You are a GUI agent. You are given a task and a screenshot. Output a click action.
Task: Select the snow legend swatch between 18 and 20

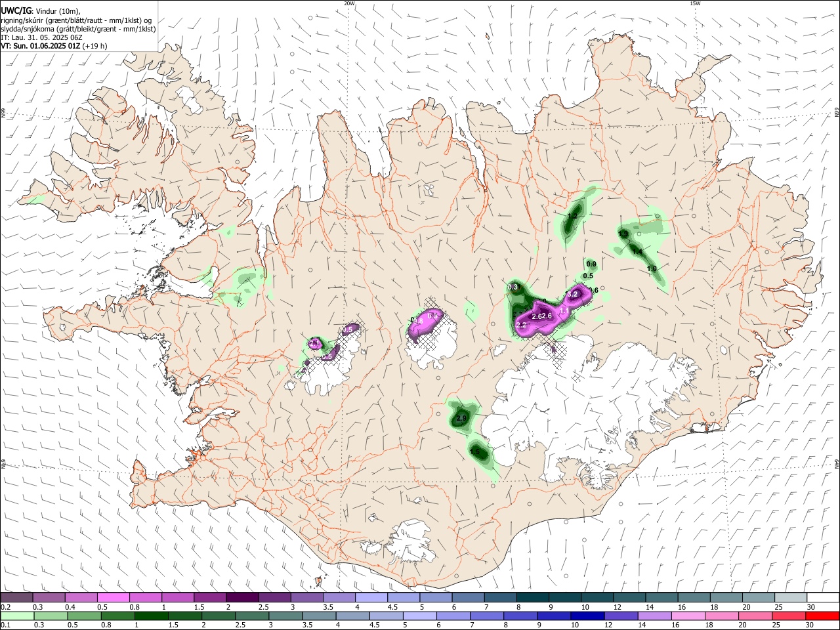click(727, 597)
